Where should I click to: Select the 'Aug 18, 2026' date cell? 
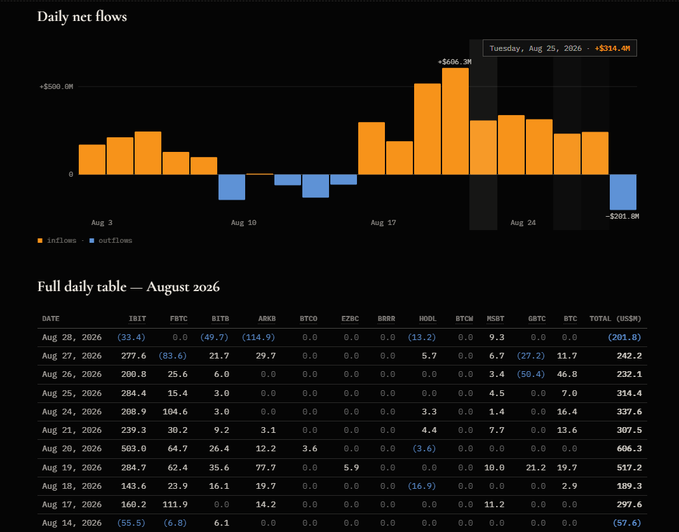(x=72, y=486)
